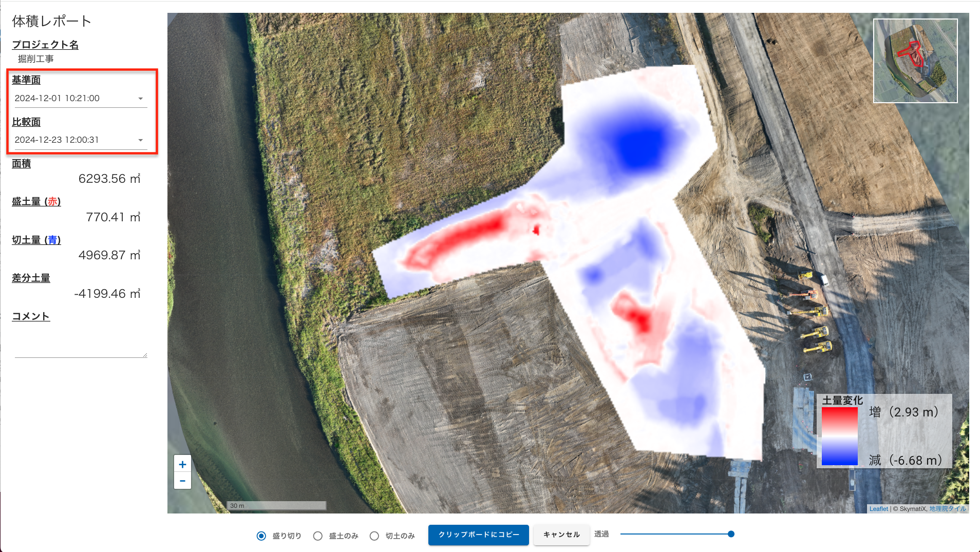The height and width of the screenshot is (552, 980).
Task: Open the Leaflet attribution link
Action: [878, 509]
